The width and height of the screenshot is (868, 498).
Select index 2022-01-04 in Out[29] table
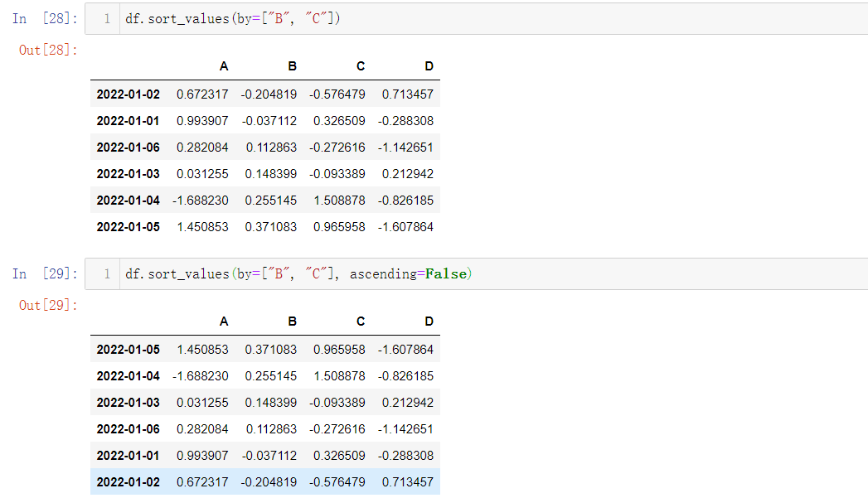[x=128, y=376]
